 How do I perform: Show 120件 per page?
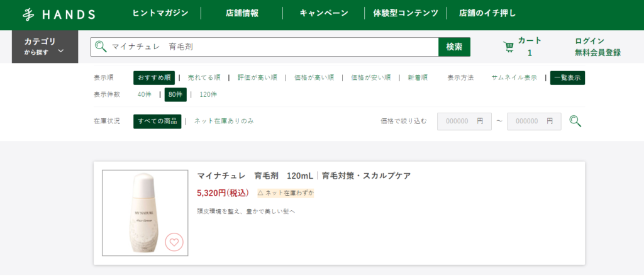(208, 94)
